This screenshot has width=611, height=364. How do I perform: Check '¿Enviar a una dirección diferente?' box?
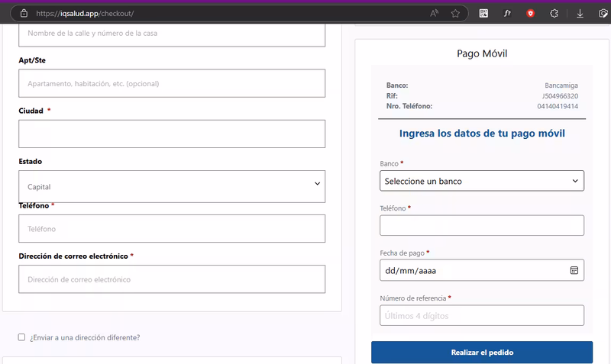click(21, 337)
